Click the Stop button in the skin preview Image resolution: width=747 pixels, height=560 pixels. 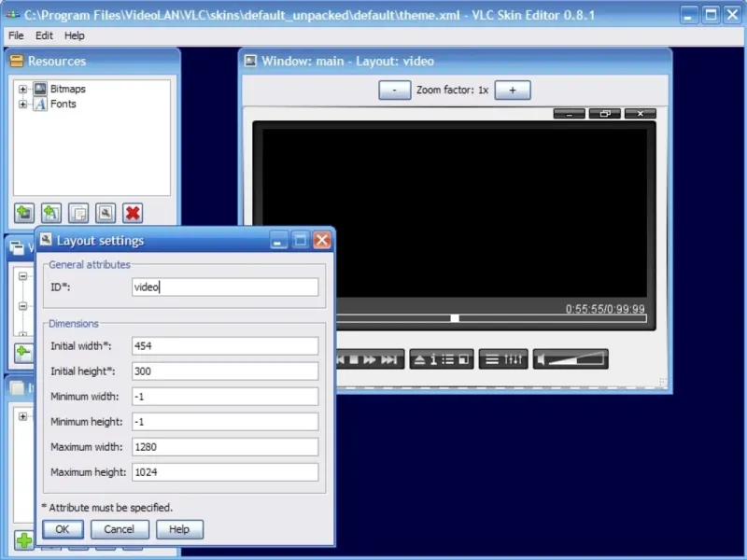(354, 359)
